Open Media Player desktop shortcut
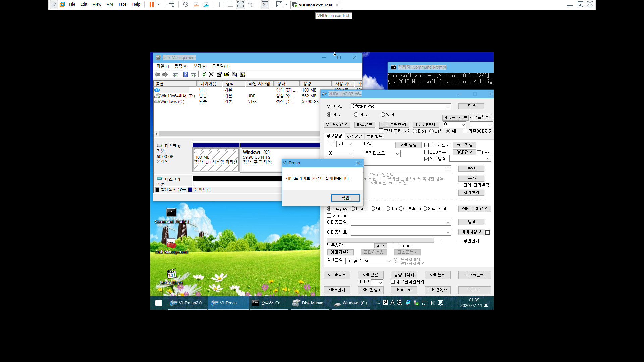The height and width of the screenshot is (362, 644). tap(171, 277)
